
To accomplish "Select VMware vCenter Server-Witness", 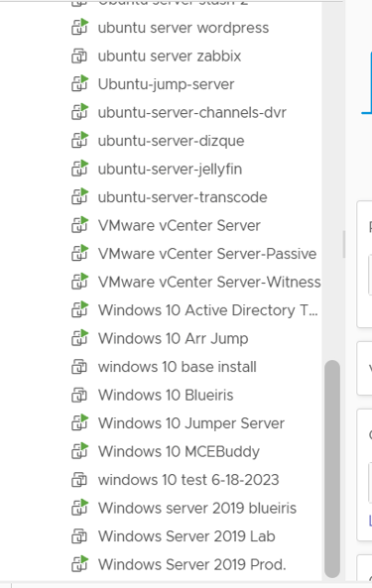I will coord(209,282).
